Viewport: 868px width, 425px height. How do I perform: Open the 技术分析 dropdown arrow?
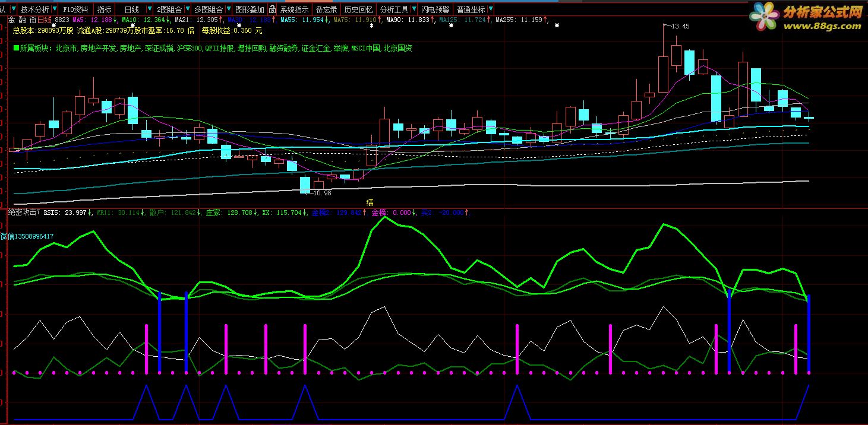[55, 9]
